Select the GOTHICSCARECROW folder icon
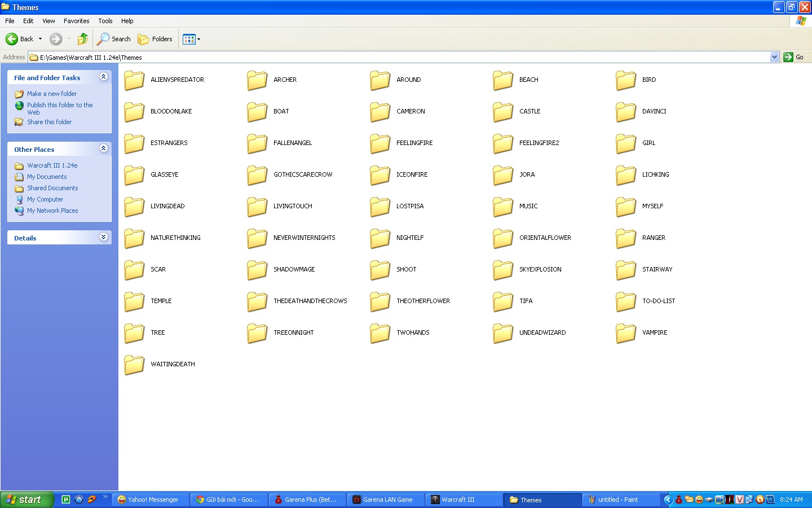 click(x=257, y=175)
